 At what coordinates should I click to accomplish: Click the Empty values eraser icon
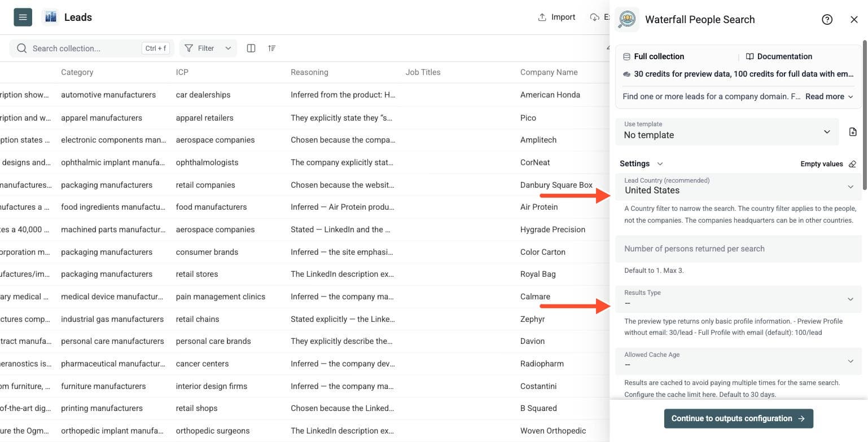(852, 164)
